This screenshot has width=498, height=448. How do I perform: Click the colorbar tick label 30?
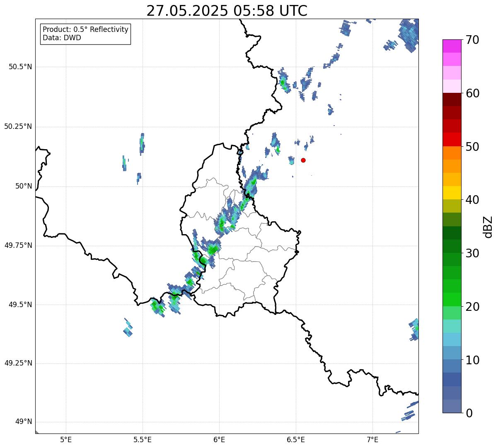[472, 254]
